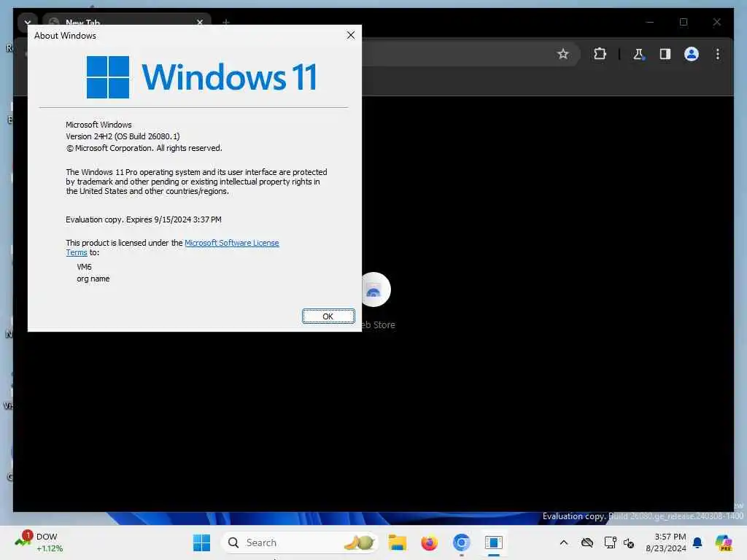Launch Copilot preview from taskbar

pyautogui.click(x=724, y=542)
